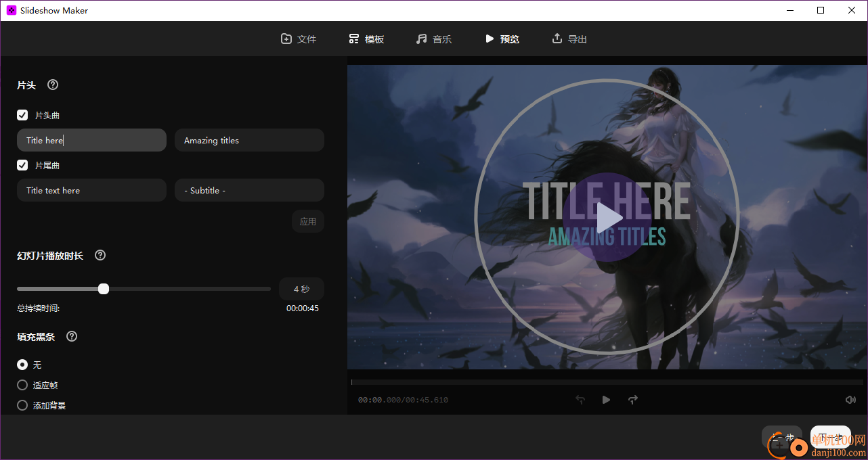
Task: Click the 'Title here' input field
Action: (x=91, y=140)
